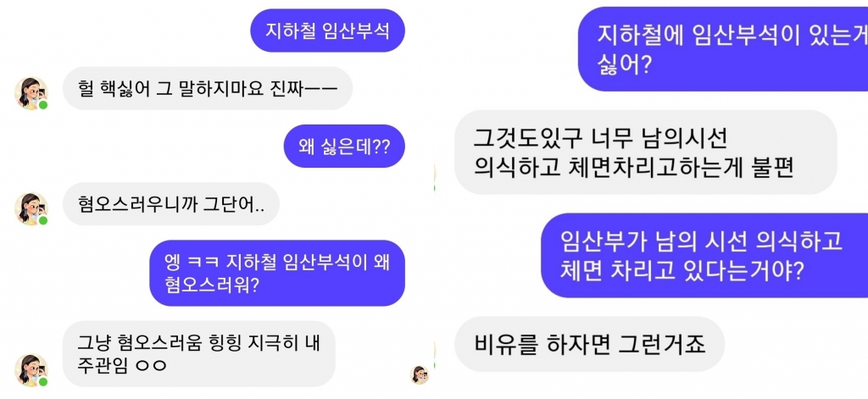Click green online dot by '혐오스러우니까' avatar
This screenshot has height=399, width=868.
[43, 220]
